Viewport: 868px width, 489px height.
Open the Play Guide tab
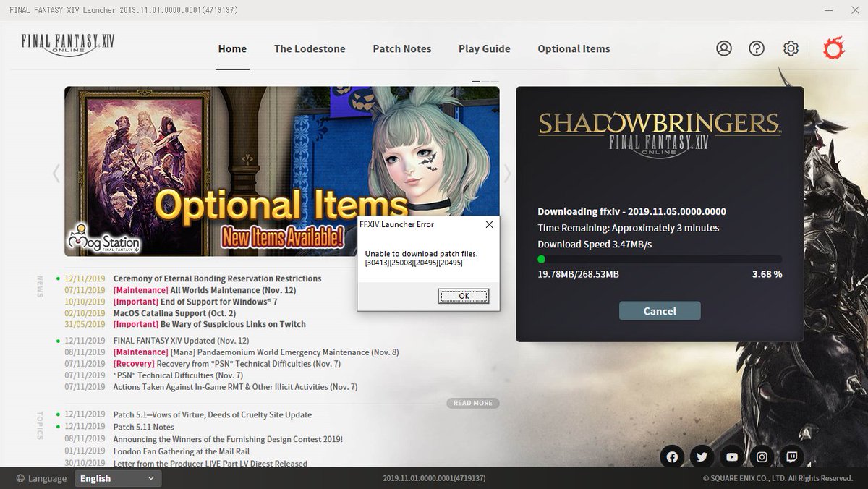485,48
